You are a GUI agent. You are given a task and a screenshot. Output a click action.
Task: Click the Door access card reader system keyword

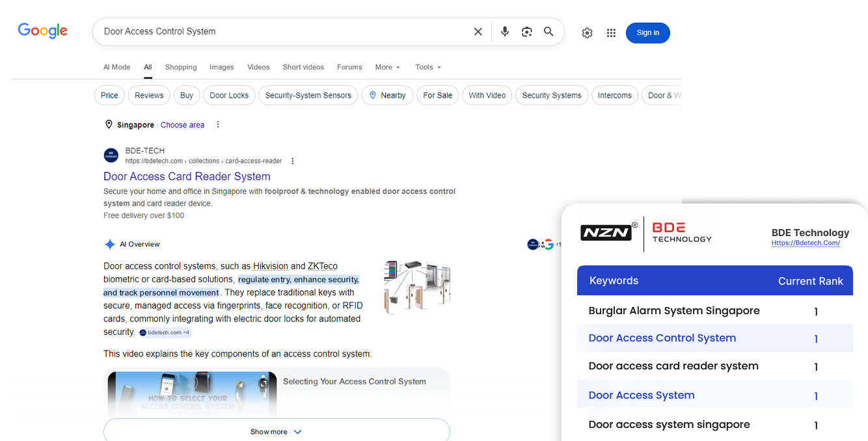point(673,366)
